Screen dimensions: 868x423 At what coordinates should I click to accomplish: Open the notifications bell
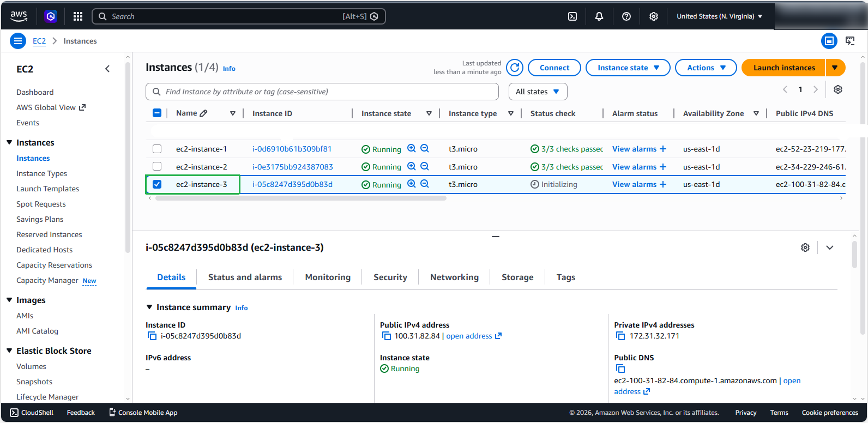click(599, 16)
